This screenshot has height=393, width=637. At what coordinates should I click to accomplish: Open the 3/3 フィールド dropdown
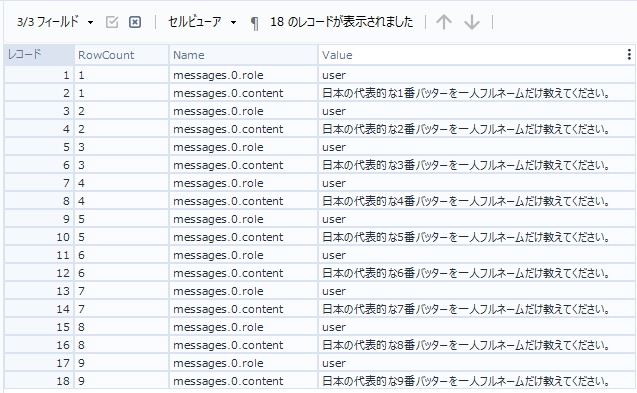[x=55, y=22]
